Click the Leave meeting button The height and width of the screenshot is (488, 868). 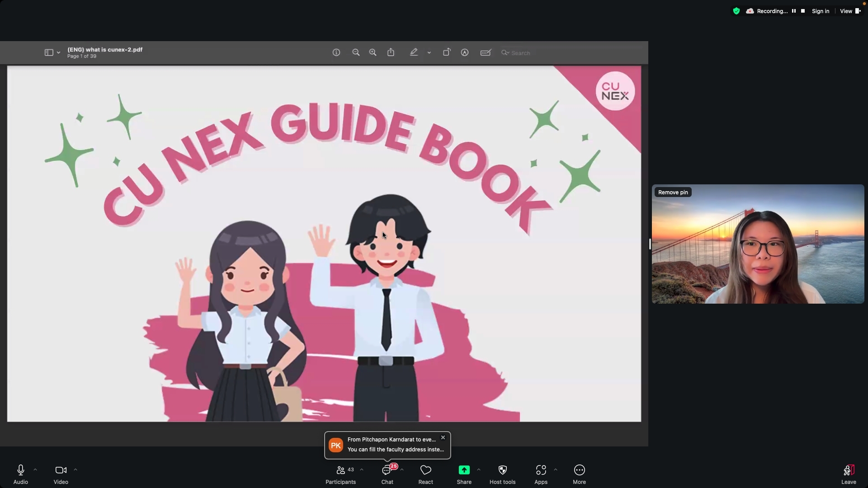coord(849,470)
